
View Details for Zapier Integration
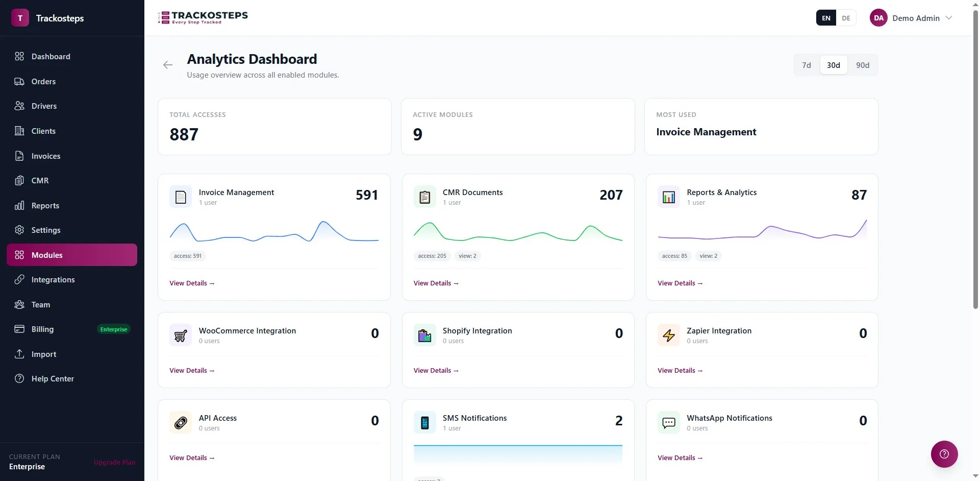tap(680, 370)
